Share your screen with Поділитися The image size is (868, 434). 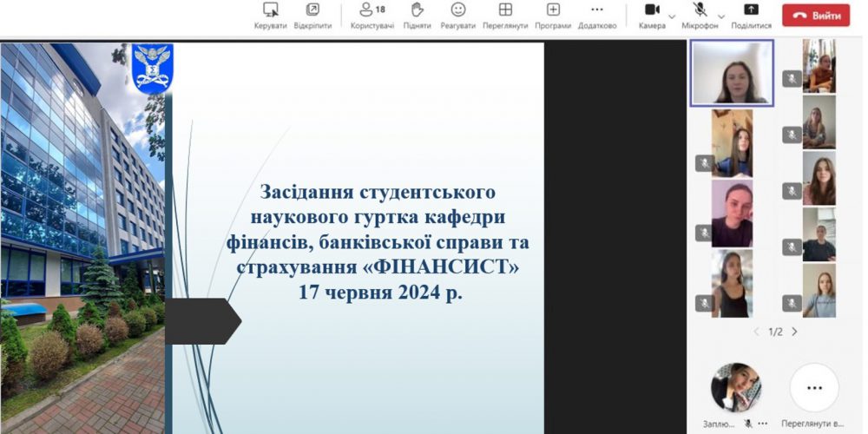[751, 10]
